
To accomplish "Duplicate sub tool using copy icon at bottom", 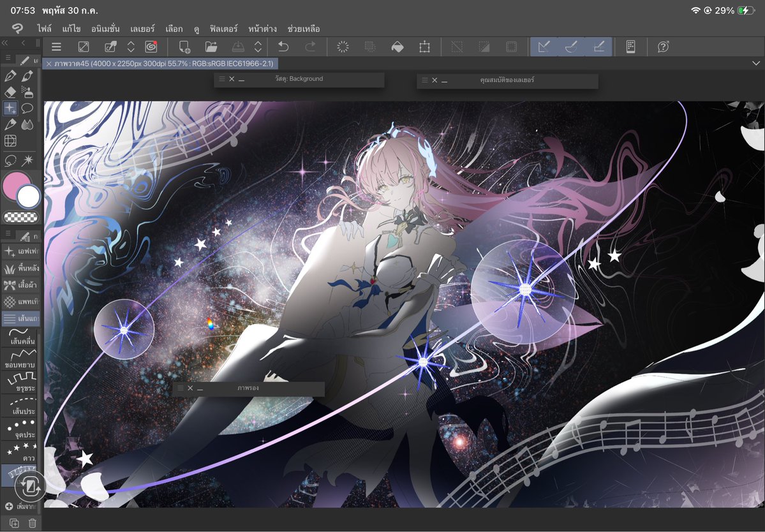I will click(14, 523).
